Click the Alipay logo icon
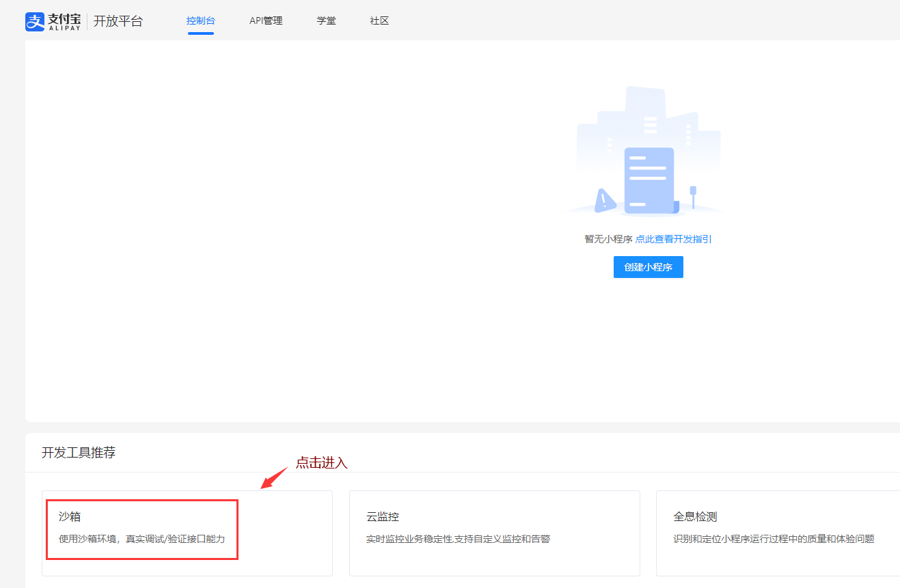The image size is (900, 588). pos(35,21)
